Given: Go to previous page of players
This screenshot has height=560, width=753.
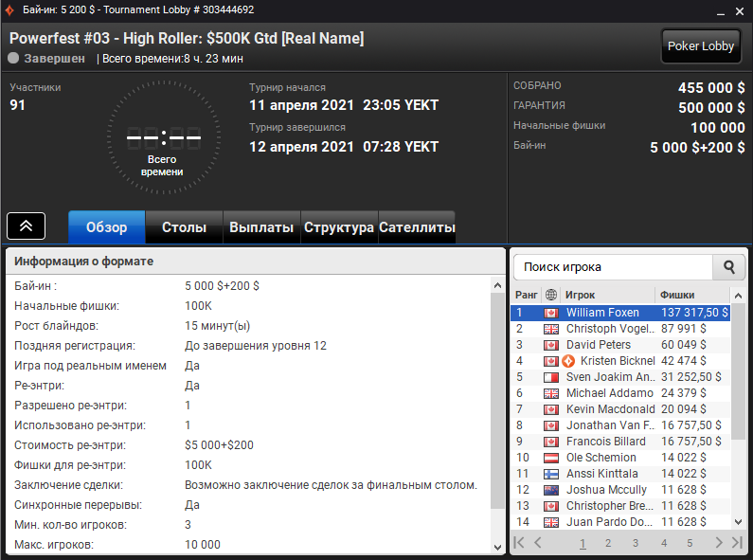Looking at the screenshot, I should click(x=537, y=543).
